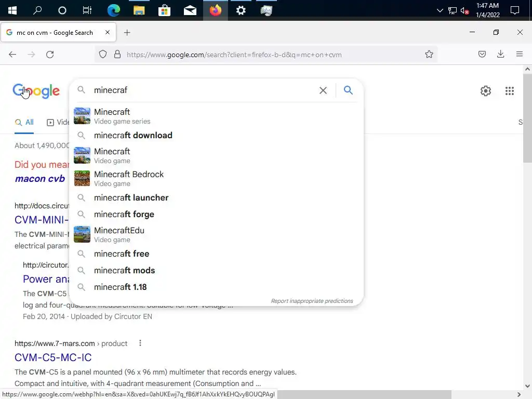Image resolution: width=532 pixels, height=399 pixels.
Task: Open the Firefox hamburger menu
Action: [x=519, y=54]
